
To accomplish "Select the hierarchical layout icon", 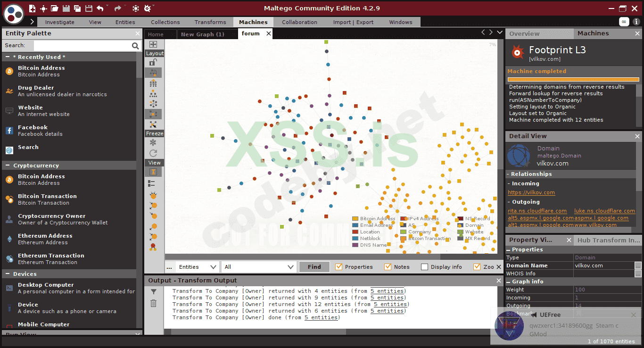I will coord(153,93).
